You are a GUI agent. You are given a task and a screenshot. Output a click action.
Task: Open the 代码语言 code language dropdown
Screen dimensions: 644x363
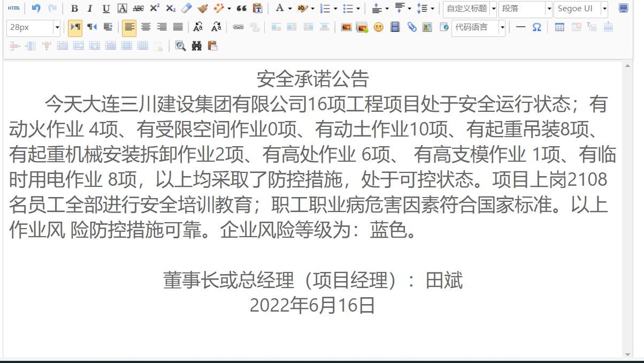(478, 27)
